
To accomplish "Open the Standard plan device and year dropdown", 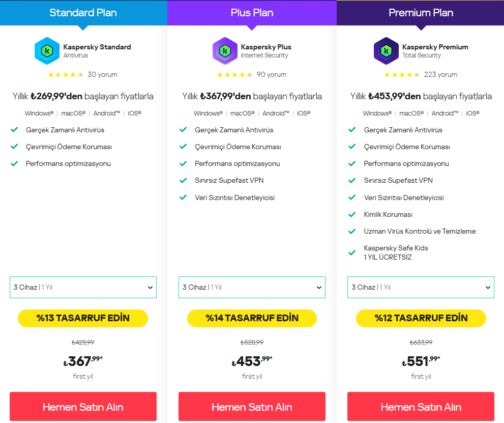I will pyautogui.click(x=83, y=287).
